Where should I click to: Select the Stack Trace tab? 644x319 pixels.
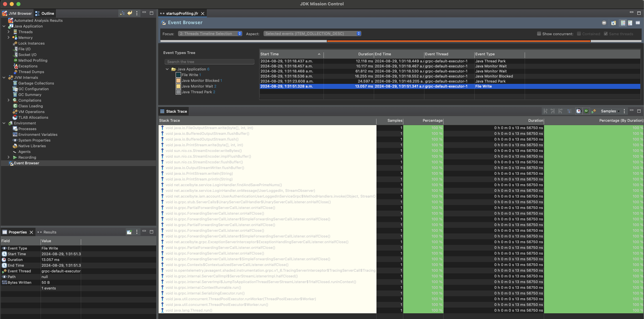coord(174,111)
